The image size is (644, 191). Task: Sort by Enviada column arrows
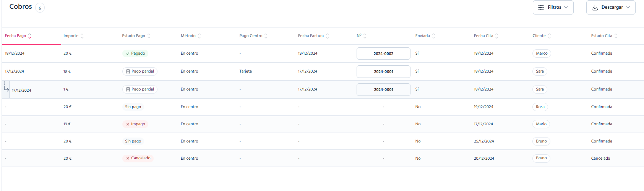point(434,36)
